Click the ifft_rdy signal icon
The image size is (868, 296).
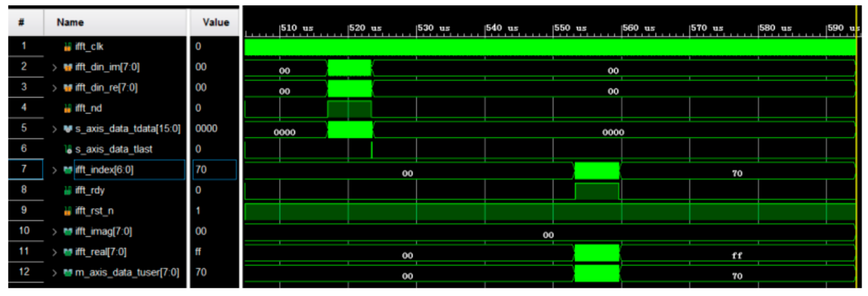pyautogui.click(x=68, y=191)
